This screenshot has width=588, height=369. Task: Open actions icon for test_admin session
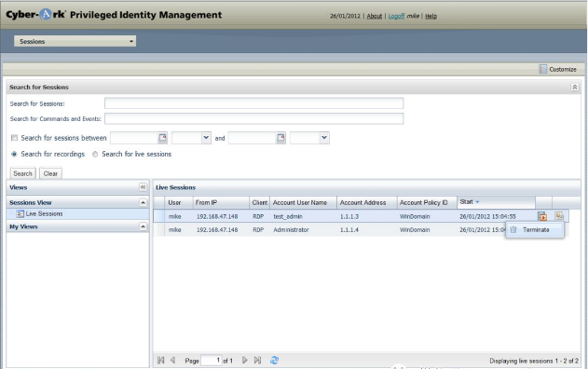(x=559, y=215)
